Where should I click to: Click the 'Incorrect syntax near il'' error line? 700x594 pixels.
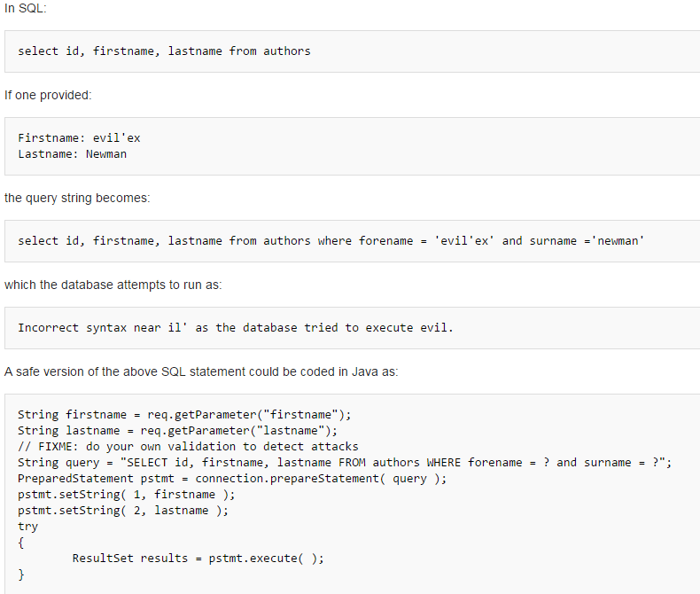point(236,328)
